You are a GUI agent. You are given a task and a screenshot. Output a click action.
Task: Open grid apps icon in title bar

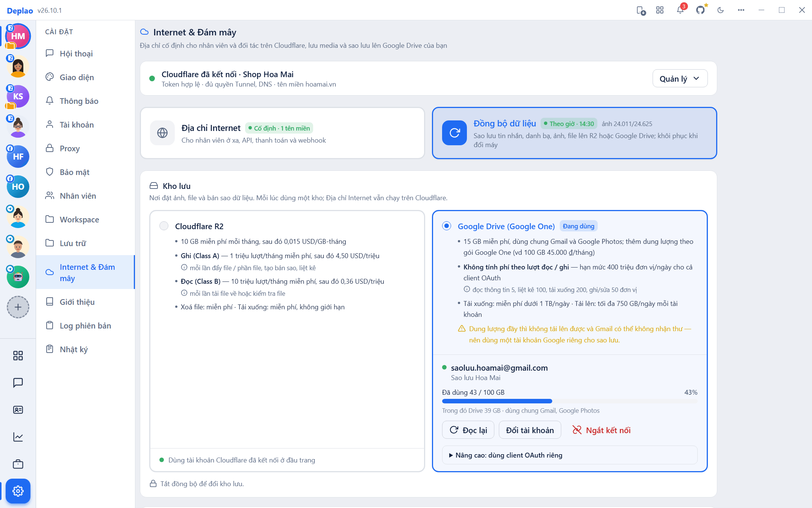[660, 10]
